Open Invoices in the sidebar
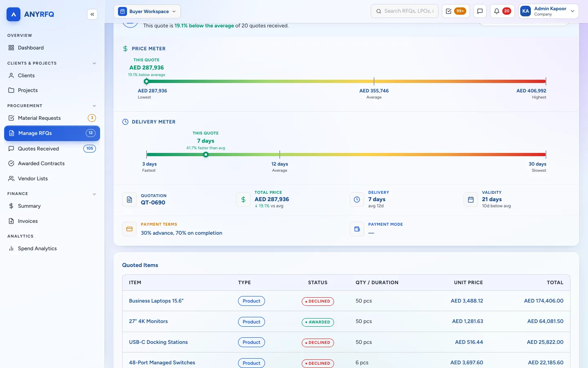588x368 pixels. [52, 221]
